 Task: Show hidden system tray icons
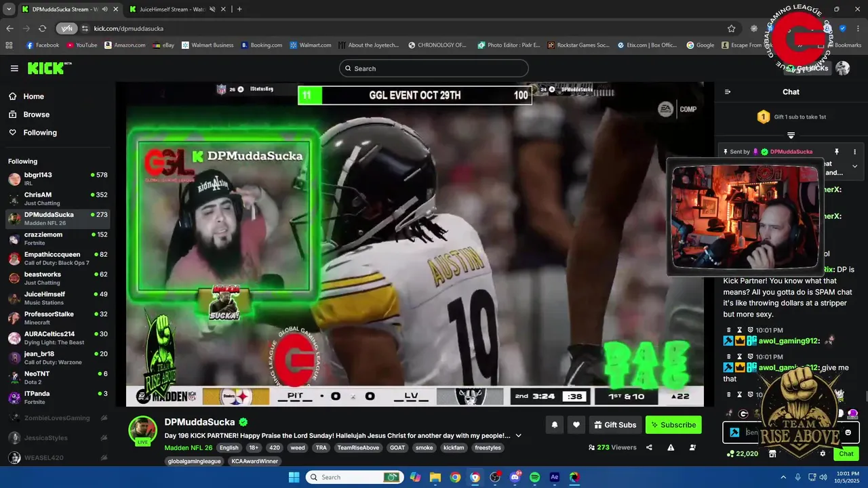click(x=783, y=477)
